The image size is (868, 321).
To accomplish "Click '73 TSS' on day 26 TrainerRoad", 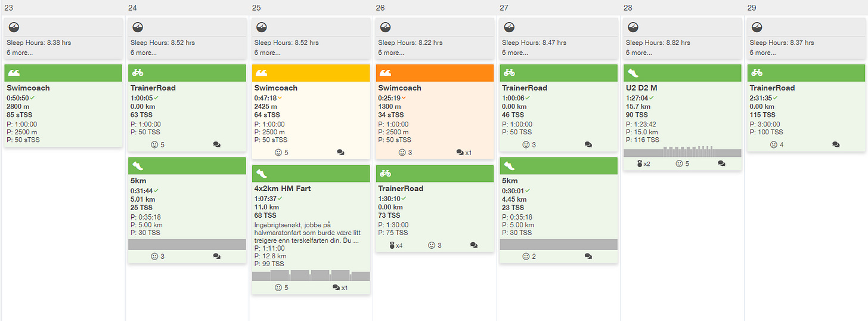I will [389, 215].
